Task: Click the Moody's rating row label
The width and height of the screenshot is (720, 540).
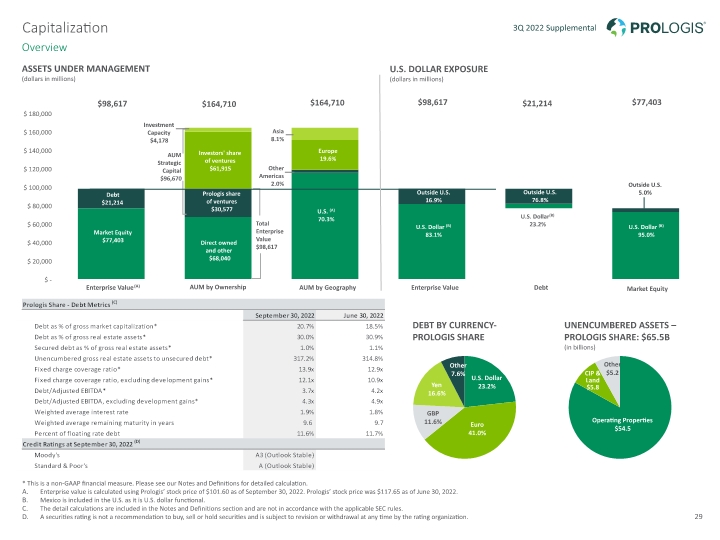Action: [x=47, y=455]
